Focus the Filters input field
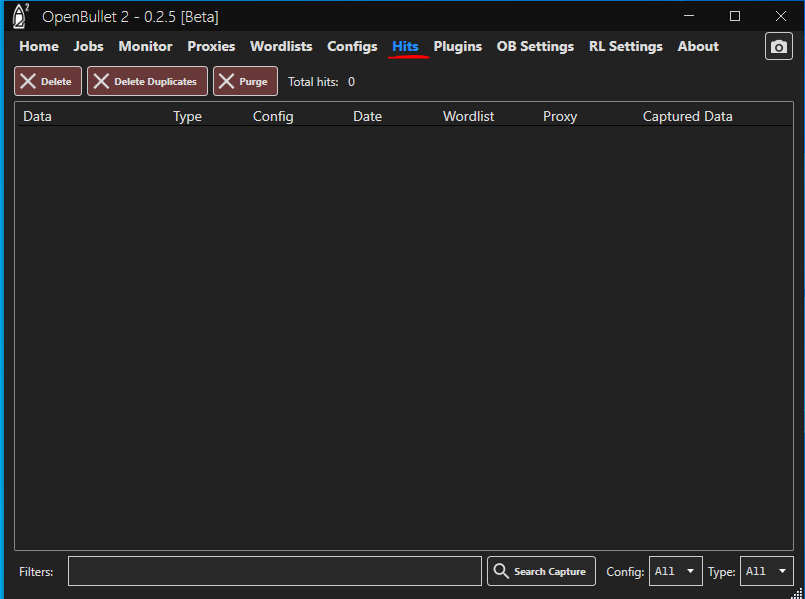This screenshot has width=805, height=599. [275, 571]
